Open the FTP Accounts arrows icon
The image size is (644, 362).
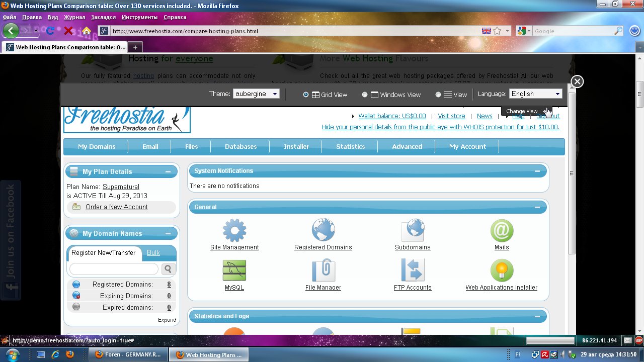click(x=413, y=271)
